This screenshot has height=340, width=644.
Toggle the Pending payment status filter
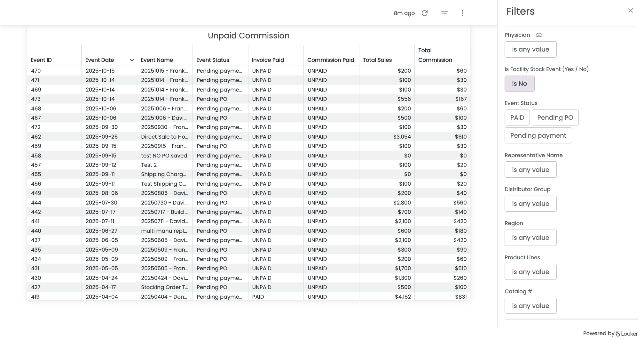[x=538, y=135]
